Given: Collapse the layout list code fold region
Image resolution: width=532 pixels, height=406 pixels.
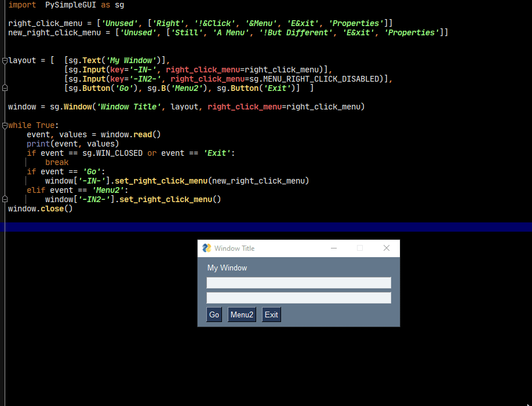Looking at the screenshot, I should tap(3, 60).
